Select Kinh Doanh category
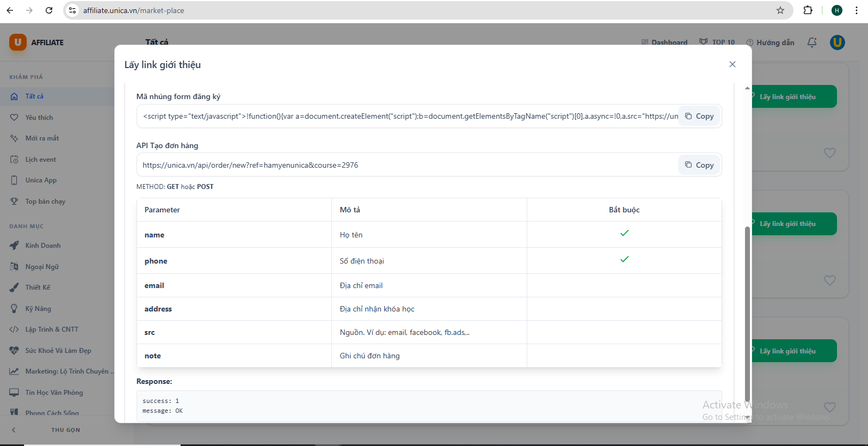868x446 pixels. [43, 246]
